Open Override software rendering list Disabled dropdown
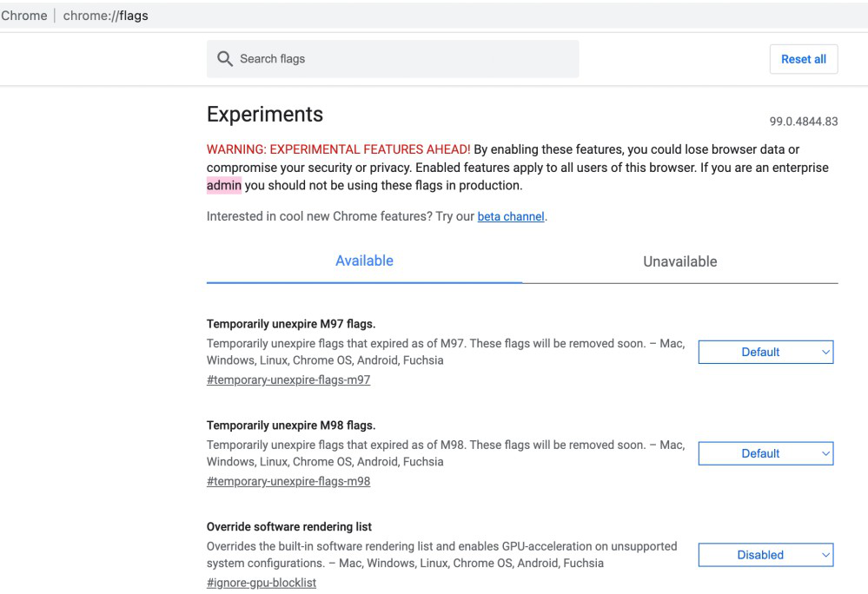Screen dimensions: 868x594 pos(765,555)
